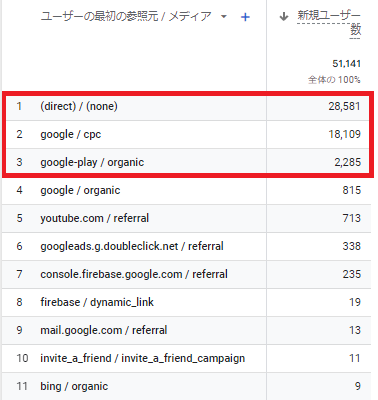Click the value 13 for mail.google.com row
378x400 pixels.
355,330
